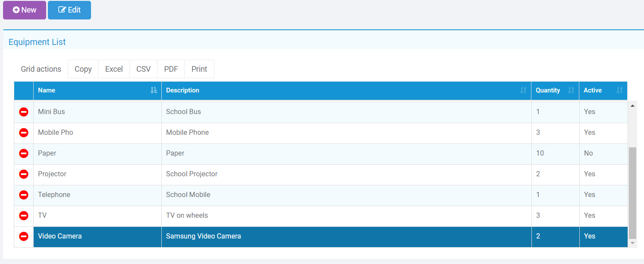Click the delete icon for Video Camera

tap(24, 236)
